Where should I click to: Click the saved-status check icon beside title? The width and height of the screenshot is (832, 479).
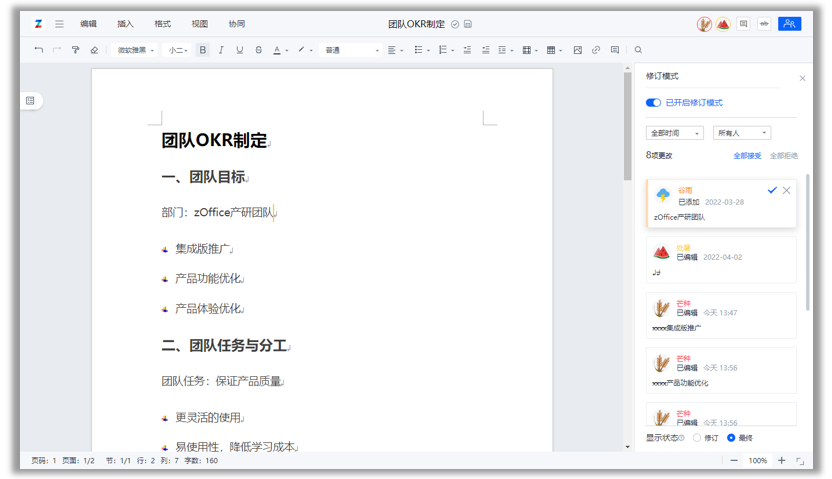pos(455,24)
